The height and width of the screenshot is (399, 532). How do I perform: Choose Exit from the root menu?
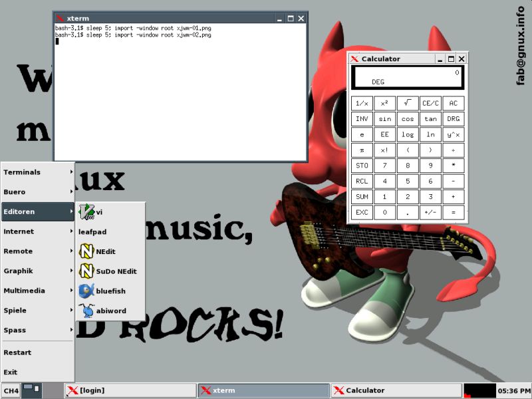[x=38, y=372]
